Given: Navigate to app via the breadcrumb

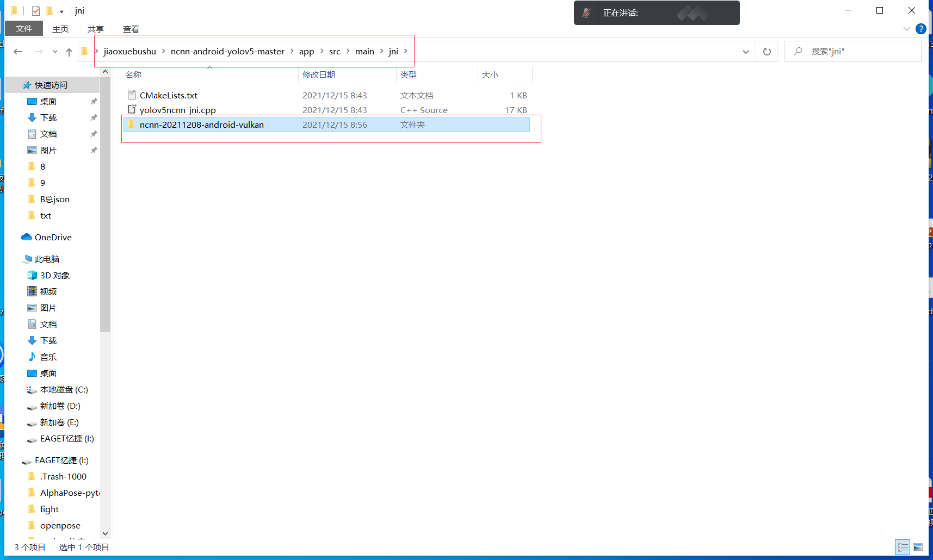Looking at the screenshot, I should (306, 51).
